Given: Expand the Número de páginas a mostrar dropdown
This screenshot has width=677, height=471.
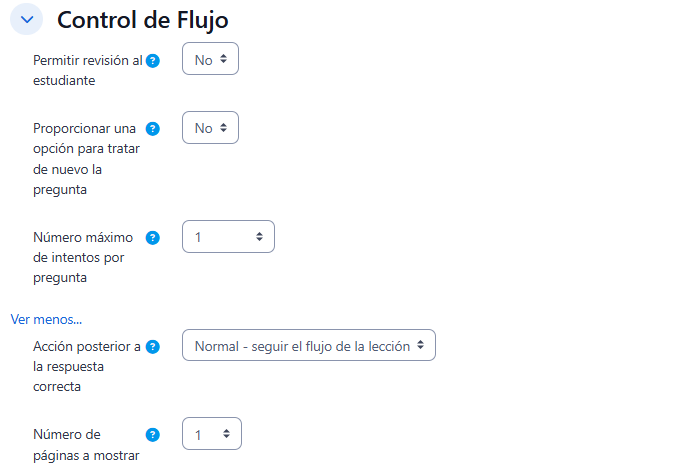Looking at the screenshot, I should click(212, 435).
